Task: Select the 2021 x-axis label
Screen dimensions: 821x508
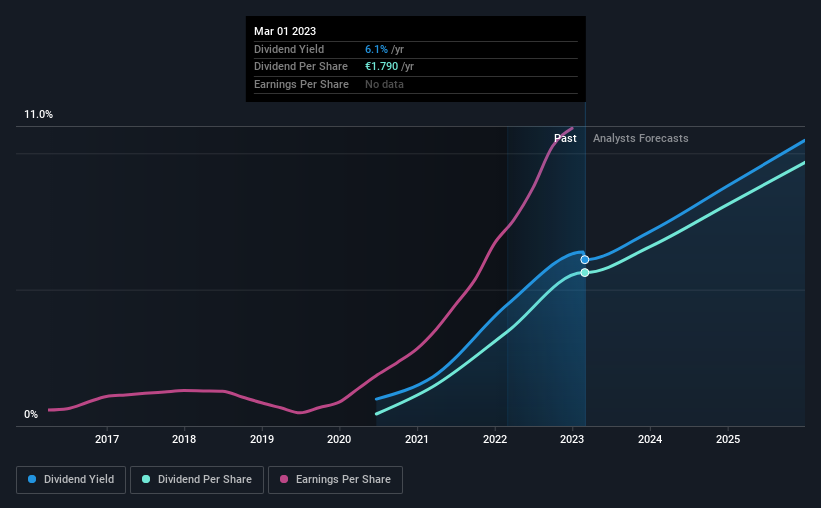Action: [417, 439]
